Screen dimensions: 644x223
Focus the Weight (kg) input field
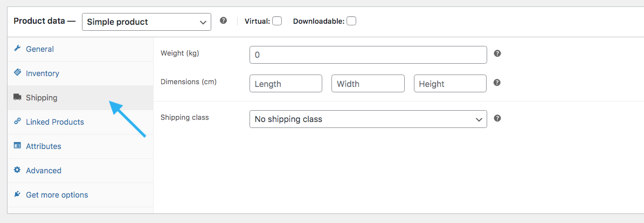(x=368, y=55)
